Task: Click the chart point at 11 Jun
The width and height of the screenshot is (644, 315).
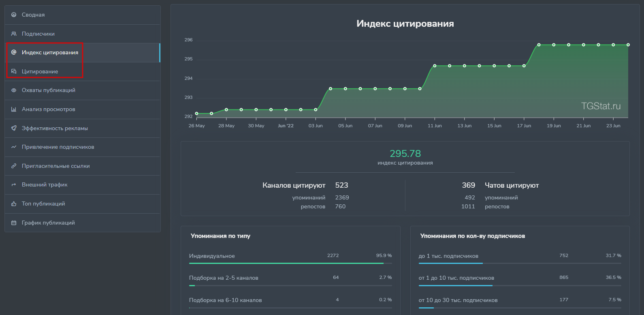Action: (435, 66)
